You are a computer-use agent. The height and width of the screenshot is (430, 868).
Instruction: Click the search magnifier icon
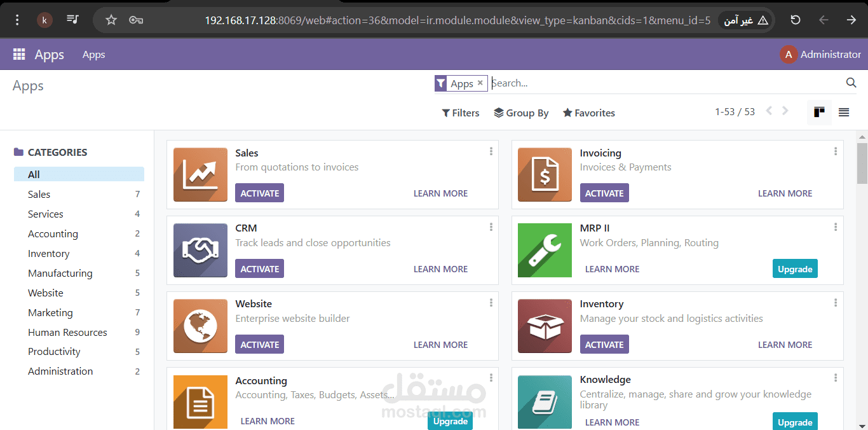coord(851,83)
